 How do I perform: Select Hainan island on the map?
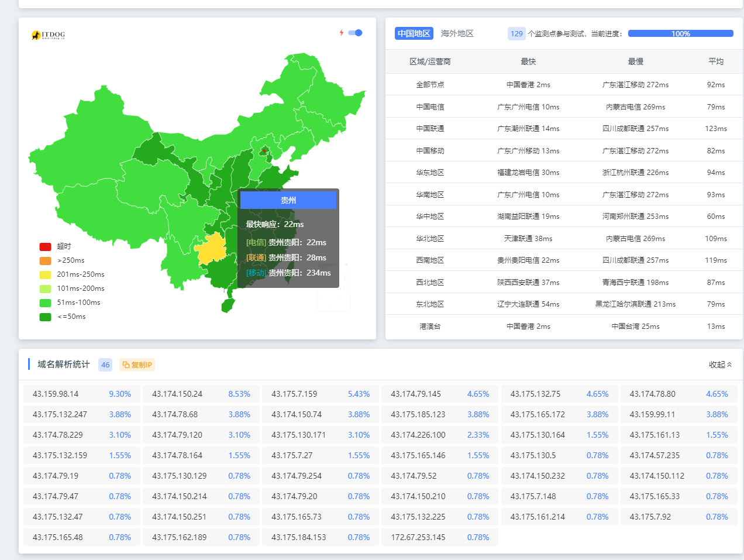click(228, 305)
